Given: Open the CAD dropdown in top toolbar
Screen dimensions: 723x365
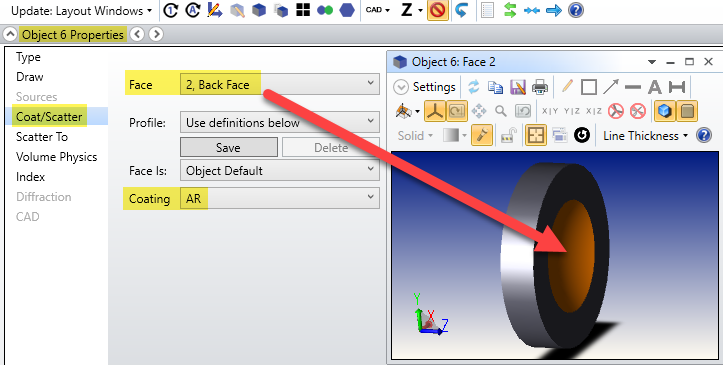Looking at the screenshot, I should tap(378, 10).
